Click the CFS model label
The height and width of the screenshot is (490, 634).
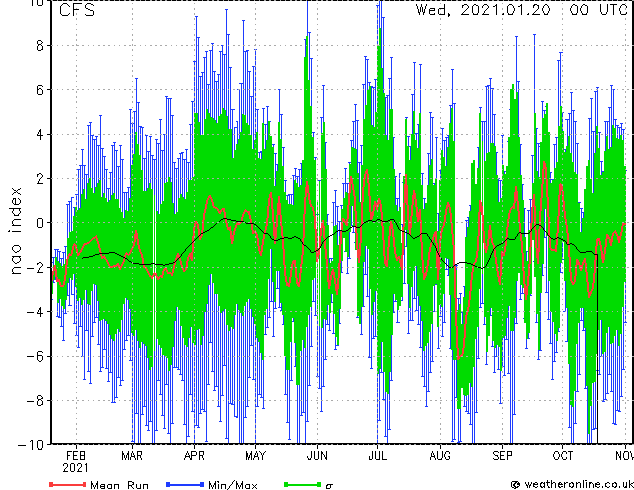tap(77, 10)
